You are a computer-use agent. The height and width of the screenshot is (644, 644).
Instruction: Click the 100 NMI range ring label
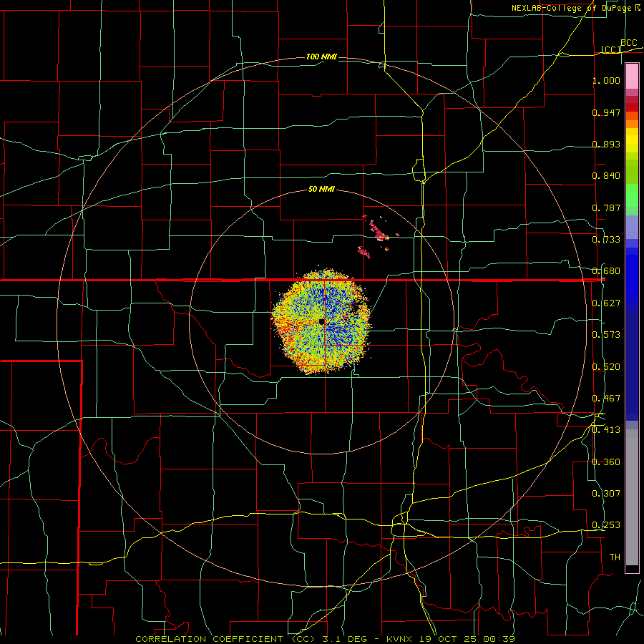click(321, 57)
